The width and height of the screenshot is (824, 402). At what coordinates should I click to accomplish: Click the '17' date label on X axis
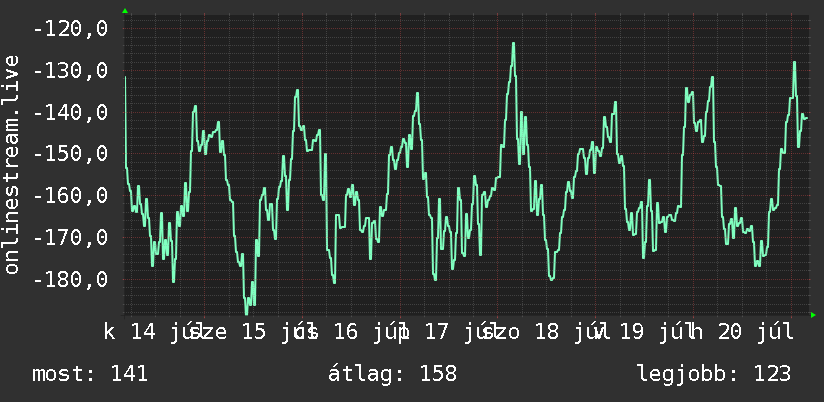436,332
